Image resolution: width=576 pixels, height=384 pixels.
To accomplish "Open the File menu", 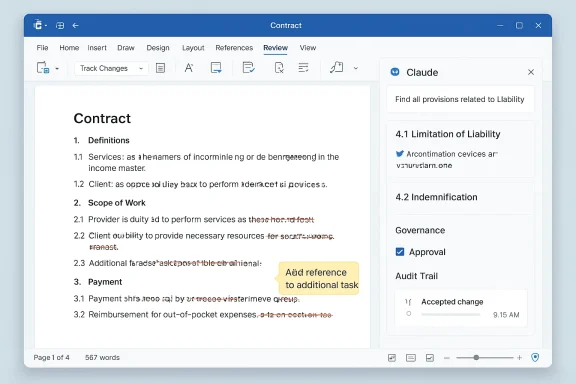I will (42, 48).
